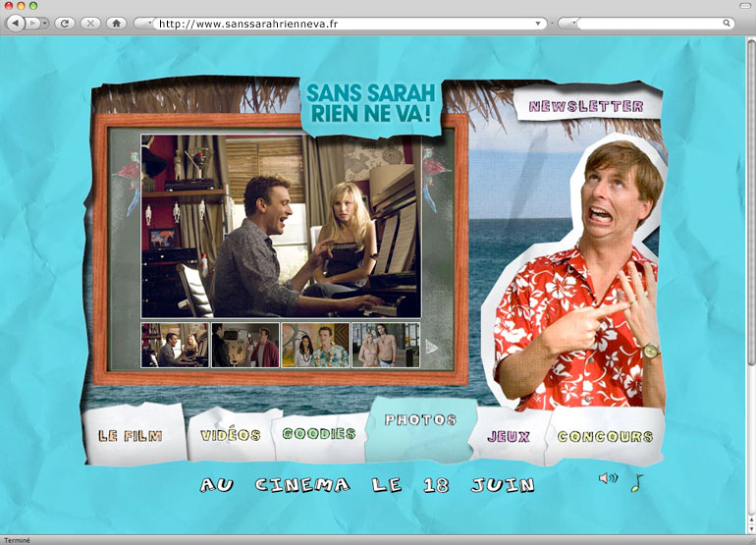
Task: Open the Concours section tab
Action: 605,436
